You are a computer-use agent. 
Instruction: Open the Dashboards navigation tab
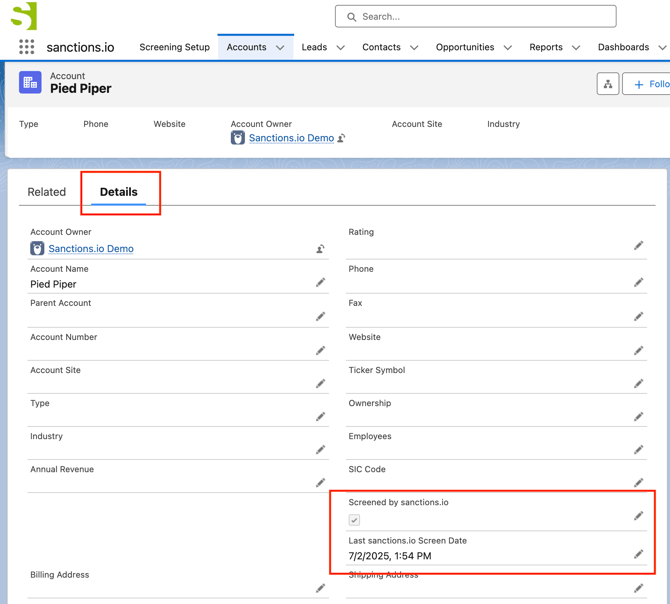[623, 47]
